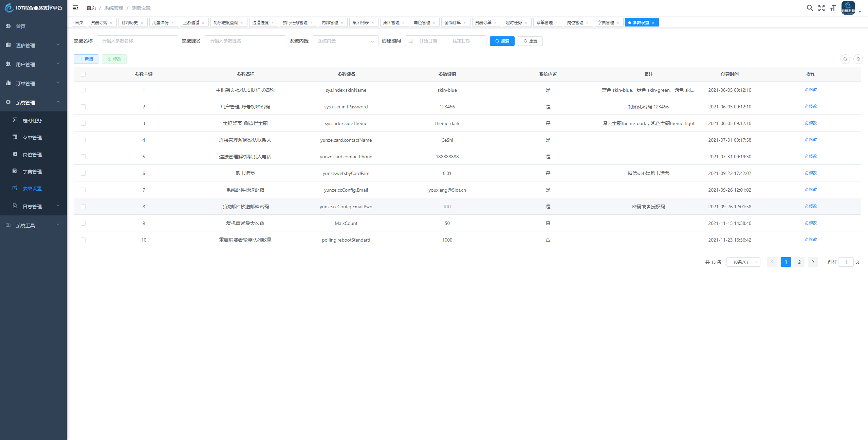The image size is (868, 440).
Task: Click the user avatar in top right
Action: click(x=848, y=8)
